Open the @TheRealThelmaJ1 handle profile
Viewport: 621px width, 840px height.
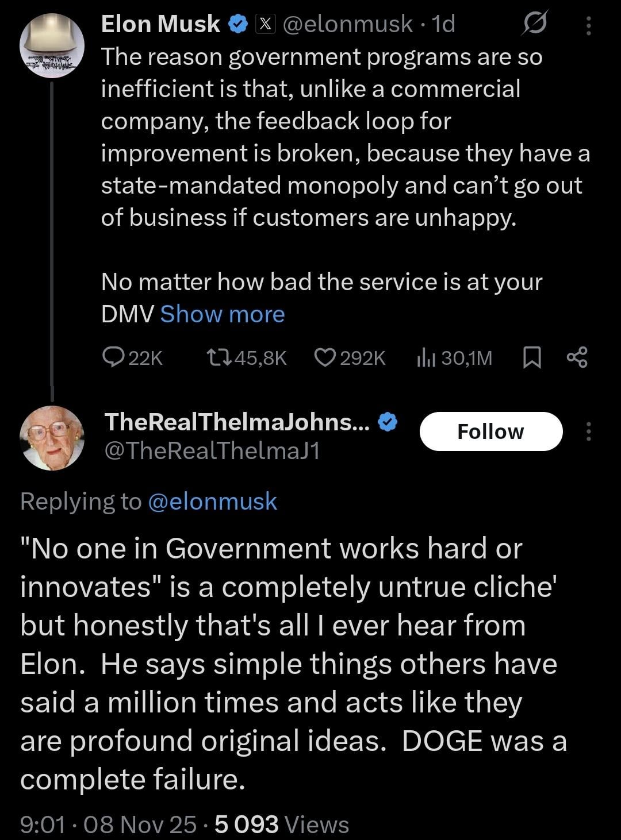(x=212, y=451)
